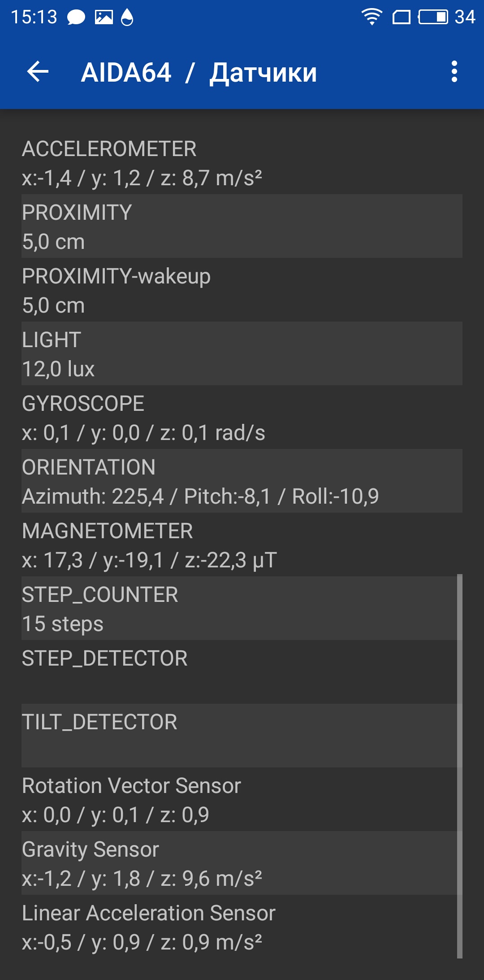Select the ORIENTATION azimuth row
Screen dimensions: 484x980
pos(242,481)
